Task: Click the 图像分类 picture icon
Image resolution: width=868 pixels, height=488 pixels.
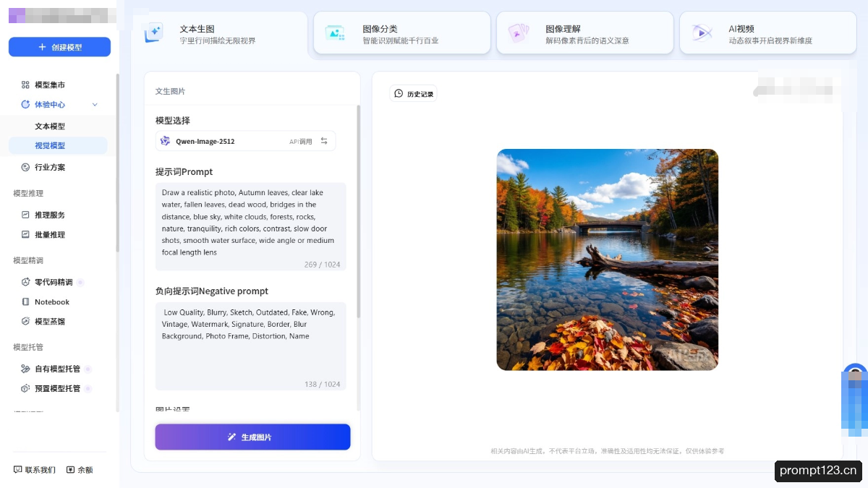Action: [335, 33]
